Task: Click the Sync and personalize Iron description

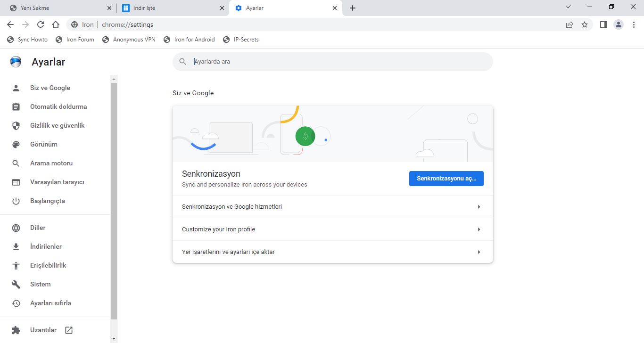Action: [x=245, y=185]
